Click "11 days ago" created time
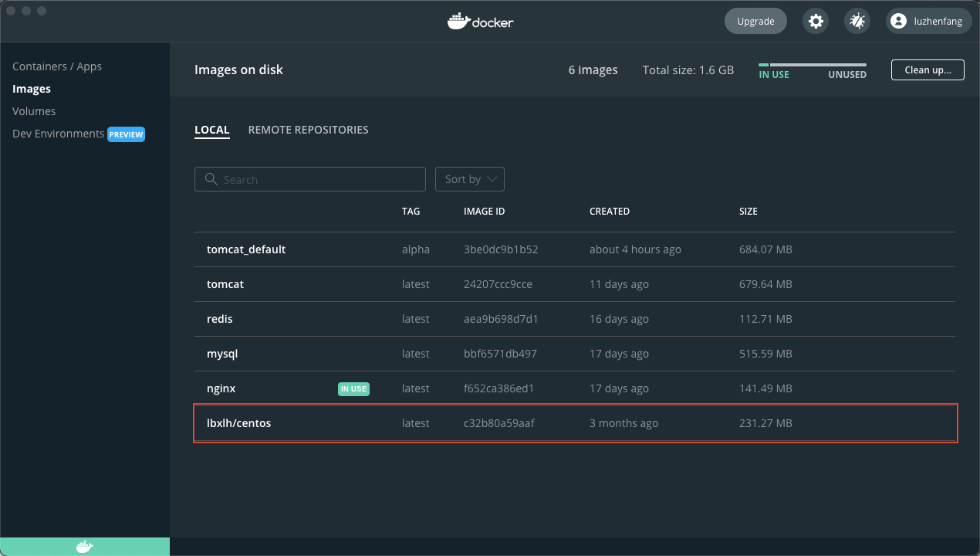The width and height of the screenshot is (980, 556). tap(619, 284)
